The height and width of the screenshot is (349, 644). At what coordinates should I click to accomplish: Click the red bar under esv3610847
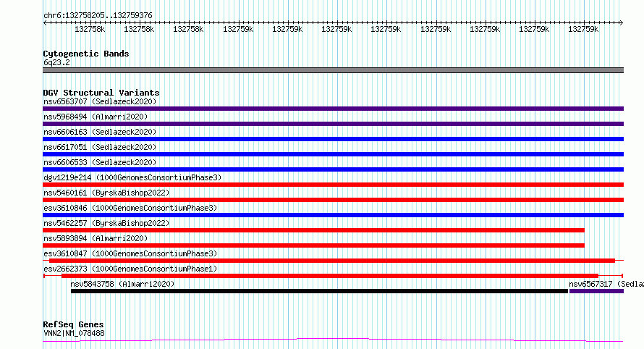point(332,261)
